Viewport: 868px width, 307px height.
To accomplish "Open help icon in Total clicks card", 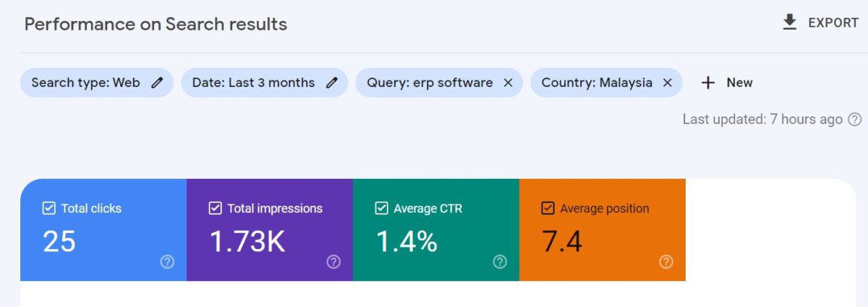I will click(x=167, y=262).
